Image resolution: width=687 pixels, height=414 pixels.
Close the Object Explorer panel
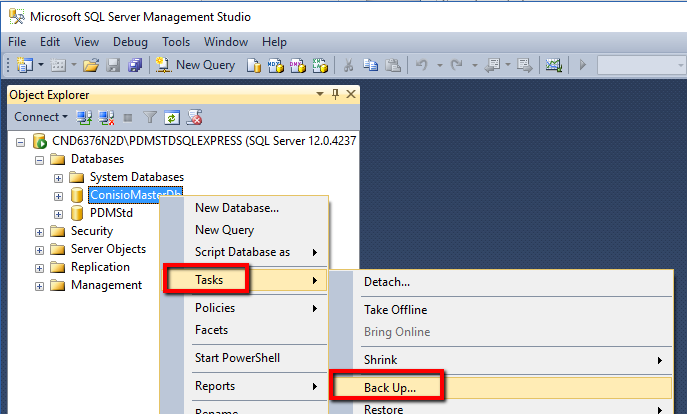click(351, 94)
